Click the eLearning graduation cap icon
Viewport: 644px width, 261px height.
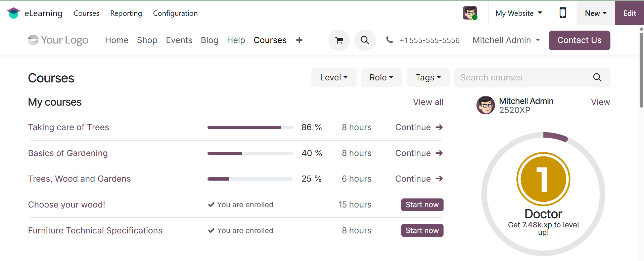(13, 13)
